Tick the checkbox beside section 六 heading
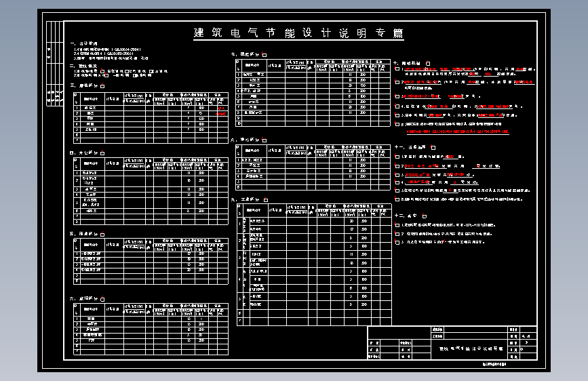 (x=102, y=299)
